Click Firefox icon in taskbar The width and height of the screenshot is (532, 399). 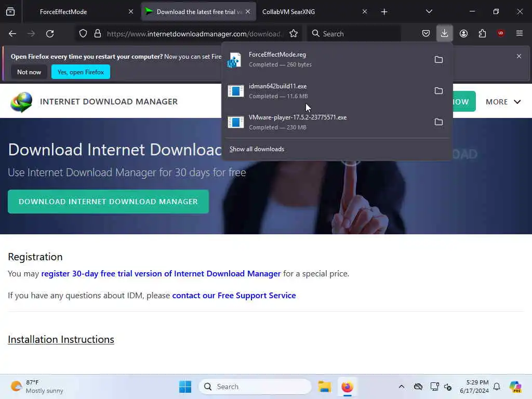(347, 387)
